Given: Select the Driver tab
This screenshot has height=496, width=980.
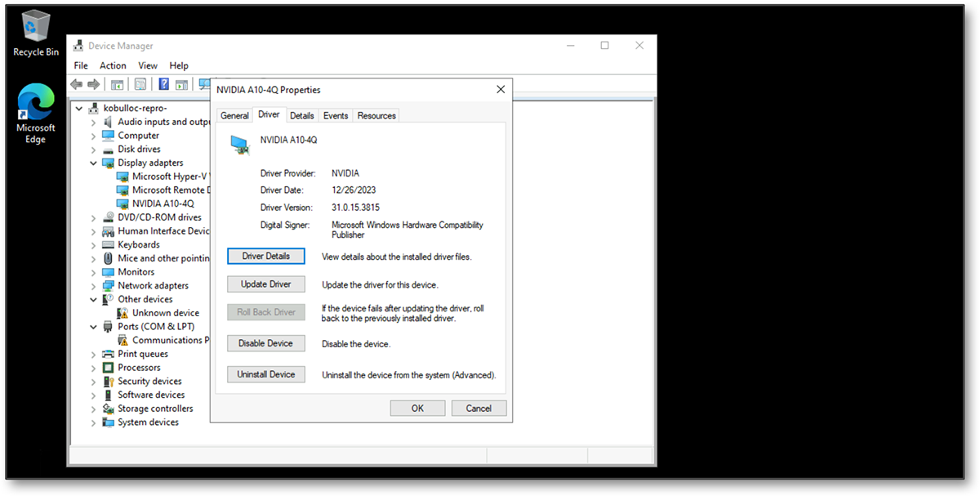Looking at the screenshot, I should point(269,114).
